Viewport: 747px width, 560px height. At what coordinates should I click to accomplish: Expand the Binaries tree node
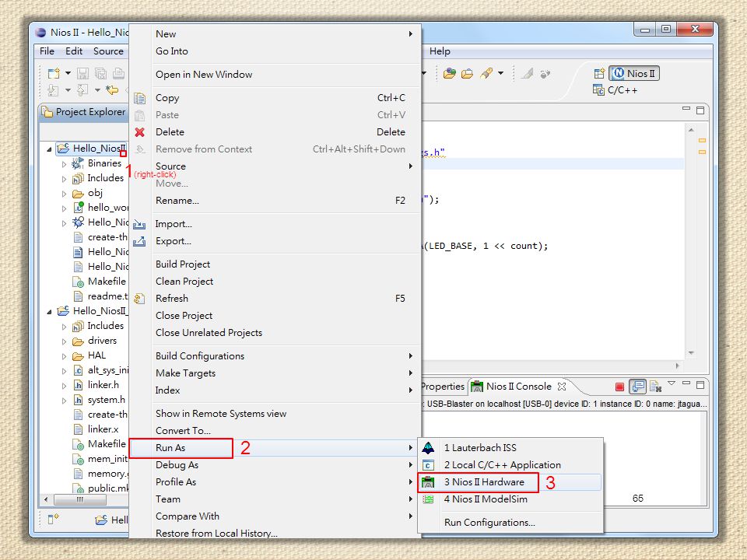64,164
